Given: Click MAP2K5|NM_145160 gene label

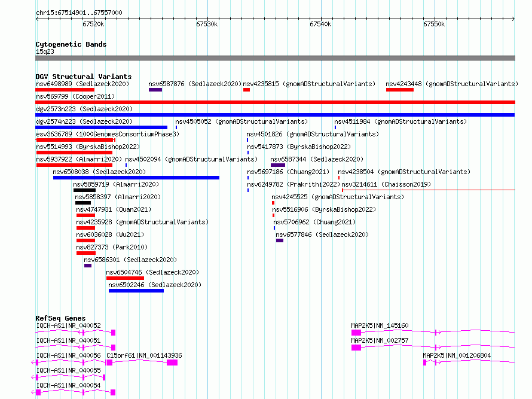Looking at the screenshot, I should (x=380, y=325).
